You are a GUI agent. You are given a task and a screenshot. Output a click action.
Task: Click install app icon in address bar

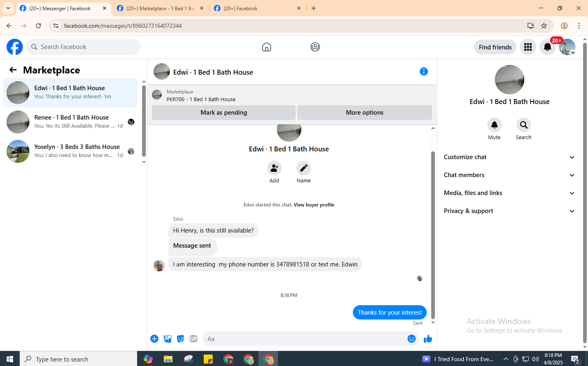point(531,26)
